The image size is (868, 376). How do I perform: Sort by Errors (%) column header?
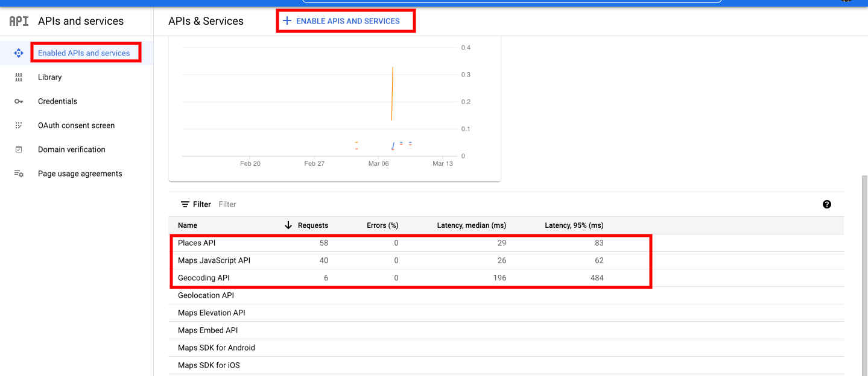click(x=382, y=225)
